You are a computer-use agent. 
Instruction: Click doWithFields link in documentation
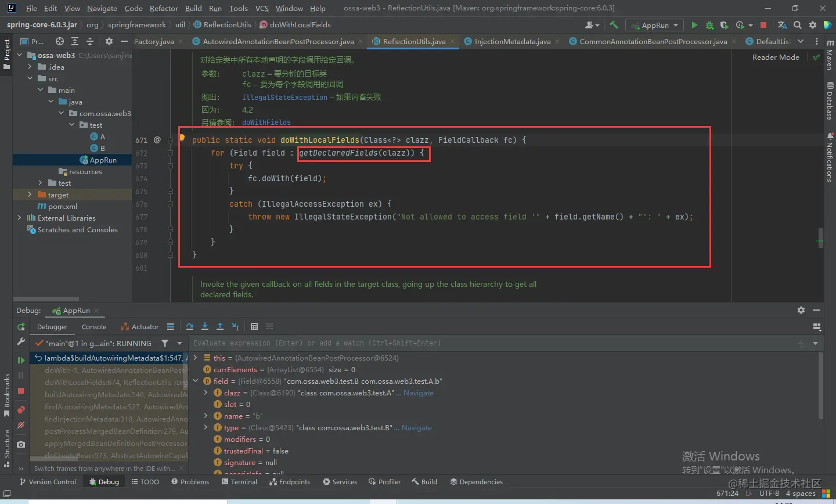pos(266,122)
